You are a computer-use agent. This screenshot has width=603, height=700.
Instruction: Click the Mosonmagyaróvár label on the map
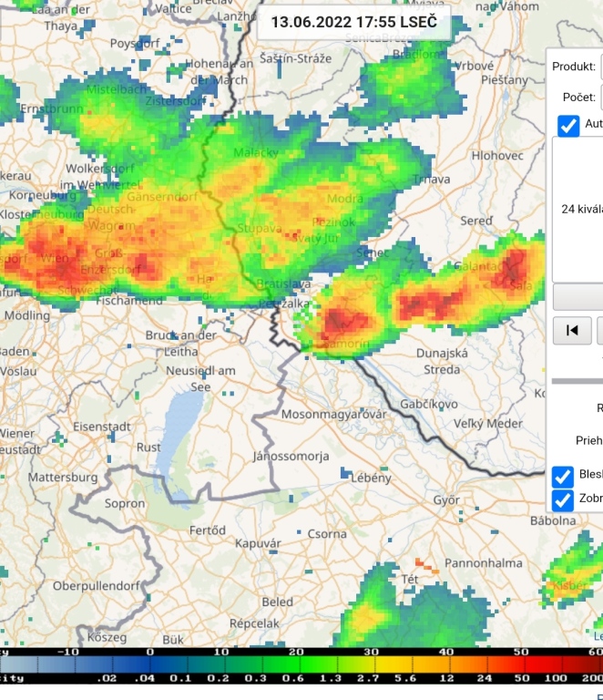point(334,414)
